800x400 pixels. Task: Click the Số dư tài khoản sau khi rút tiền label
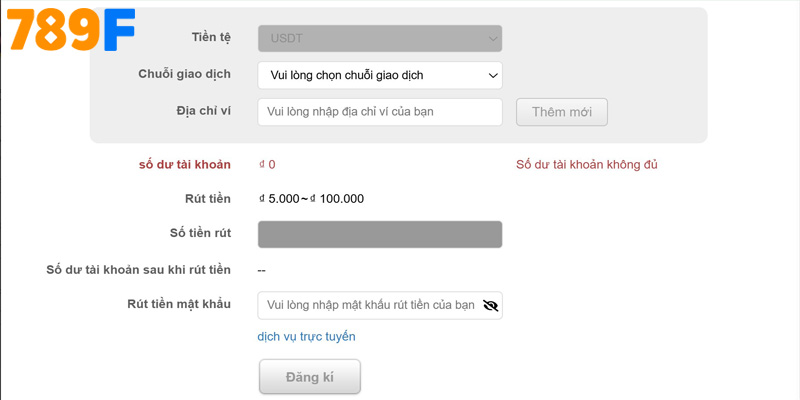[139, 270]
